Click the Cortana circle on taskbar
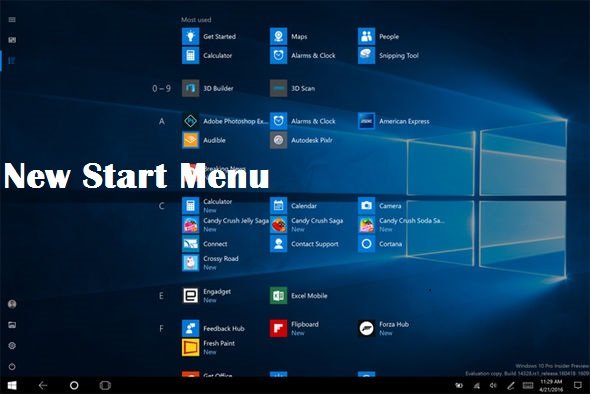Viewport: 590px width, 394px height. point(74,385)
